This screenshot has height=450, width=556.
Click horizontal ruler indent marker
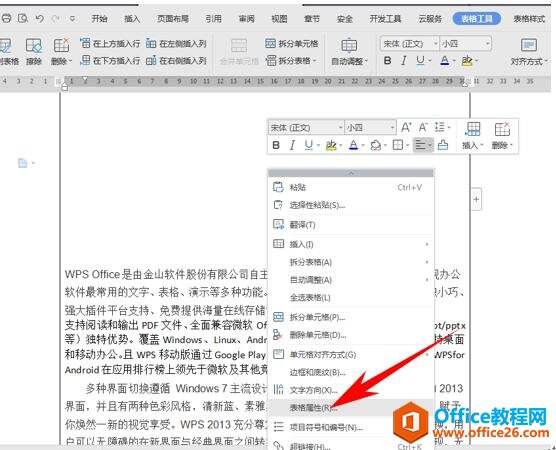pos(85,78)
